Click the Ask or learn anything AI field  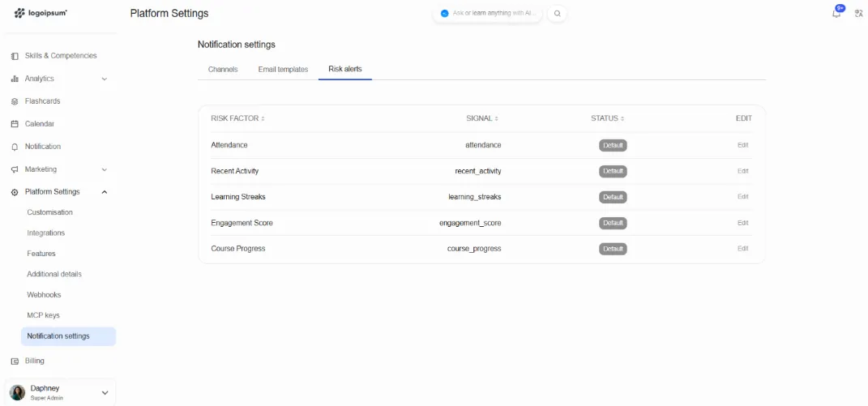[487, 13]
